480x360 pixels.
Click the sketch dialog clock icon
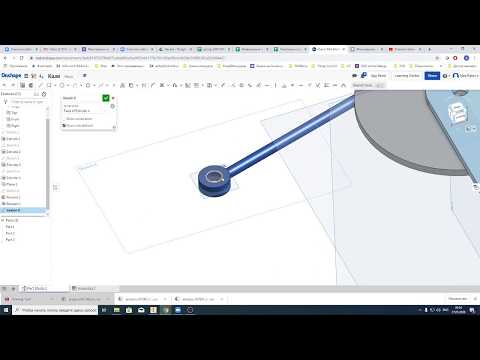pos(113,106)
